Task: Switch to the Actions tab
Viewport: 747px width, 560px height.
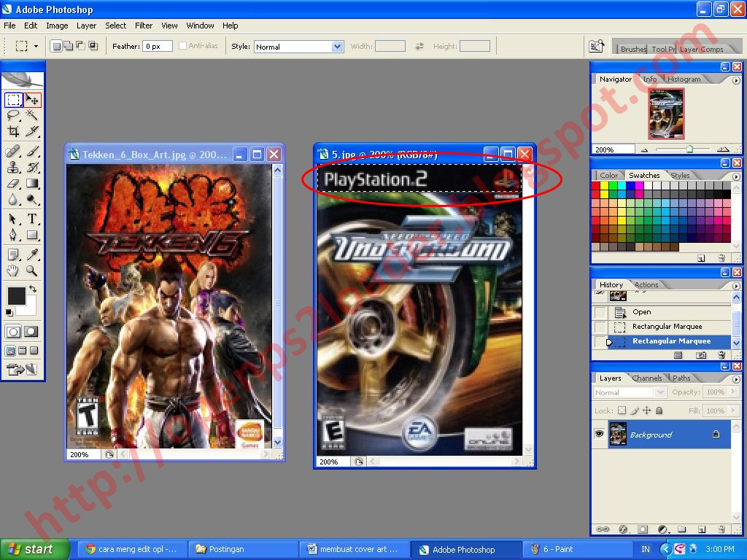Action: point(646,285)
